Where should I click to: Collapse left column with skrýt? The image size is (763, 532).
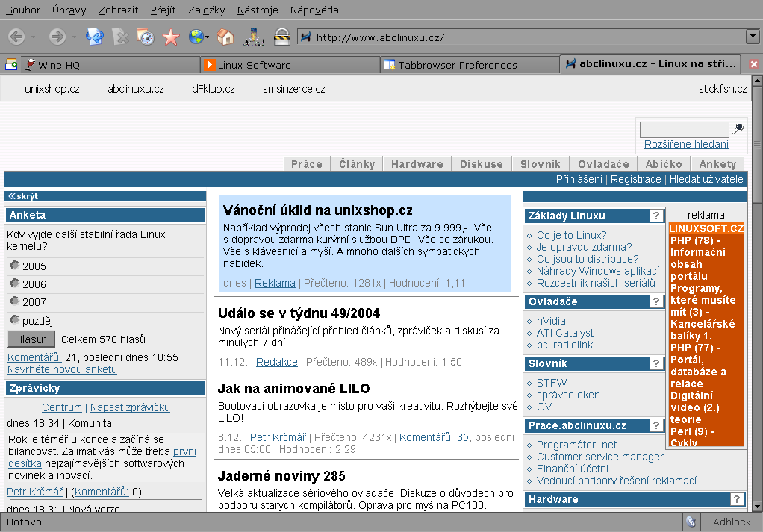click(x=23, y=196)
